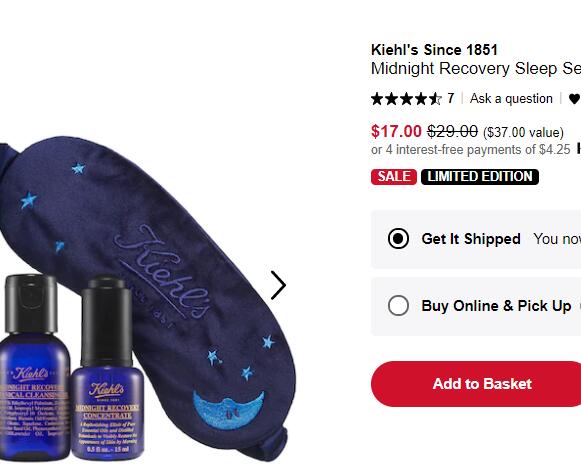
Task: Click the moon embroidery on sleep mask image
Action: coord(229,410)
